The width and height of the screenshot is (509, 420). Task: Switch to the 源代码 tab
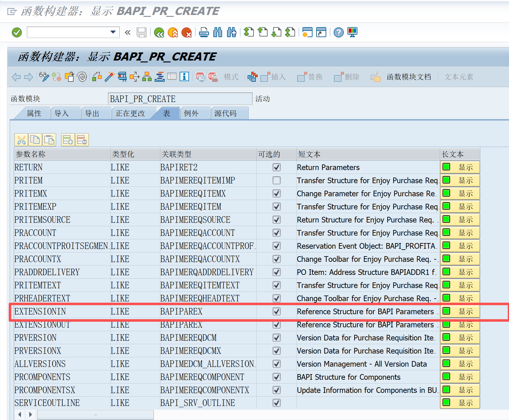click(x=225, y=113)
